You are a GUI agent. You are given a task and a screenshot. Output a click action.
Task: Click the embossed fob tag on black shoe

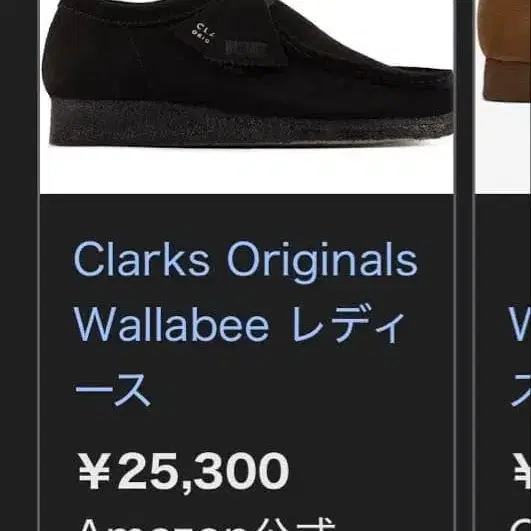(x=247, y=48)
